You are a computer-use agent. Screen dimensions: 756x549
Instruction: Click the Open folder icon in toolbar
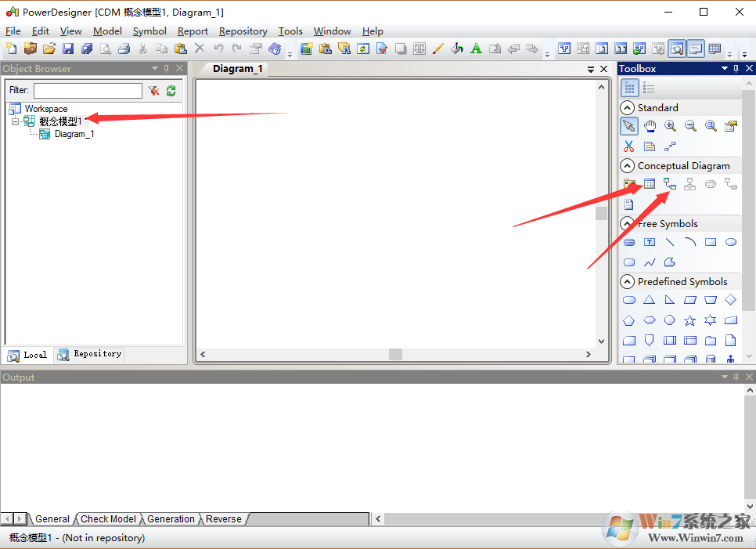click(49, 49)
